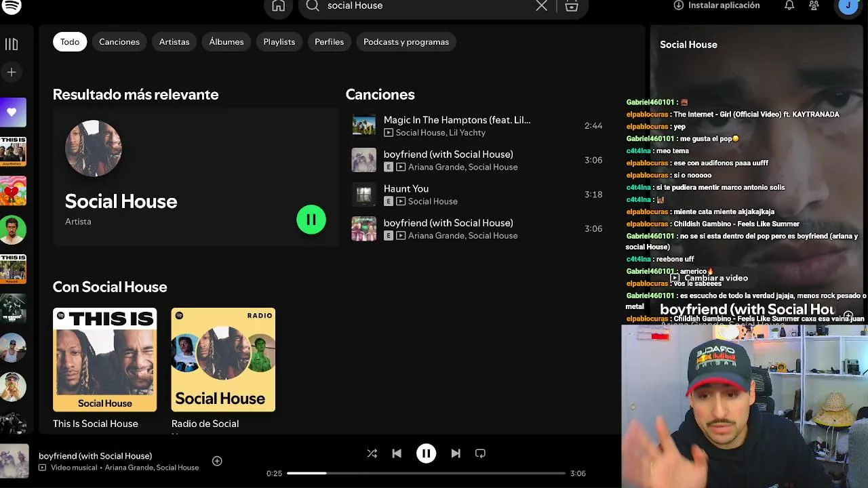Click Cambiar a video button
868x488 pixels.
click(x=709, y=278)
